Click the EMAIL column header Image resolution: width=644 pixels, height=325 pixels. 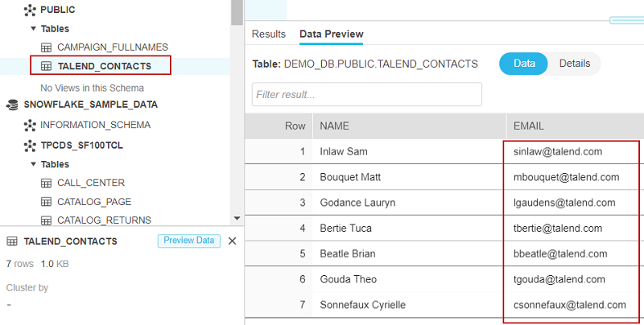[529, 126]
